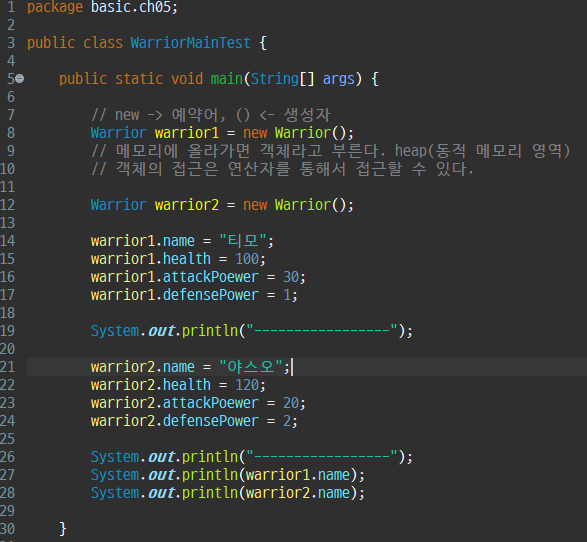Image resolution: width=587 pixels, height=542 pixels.
Task: Click 'defensePower' field on the warrior1 line
Action: click(211, 295)
